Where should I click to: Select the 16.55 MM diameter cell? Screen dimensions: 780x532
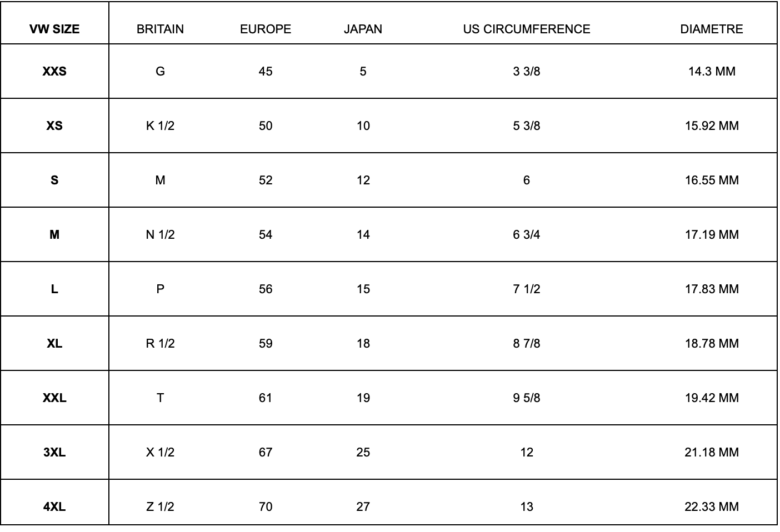[x=712, y=180]
